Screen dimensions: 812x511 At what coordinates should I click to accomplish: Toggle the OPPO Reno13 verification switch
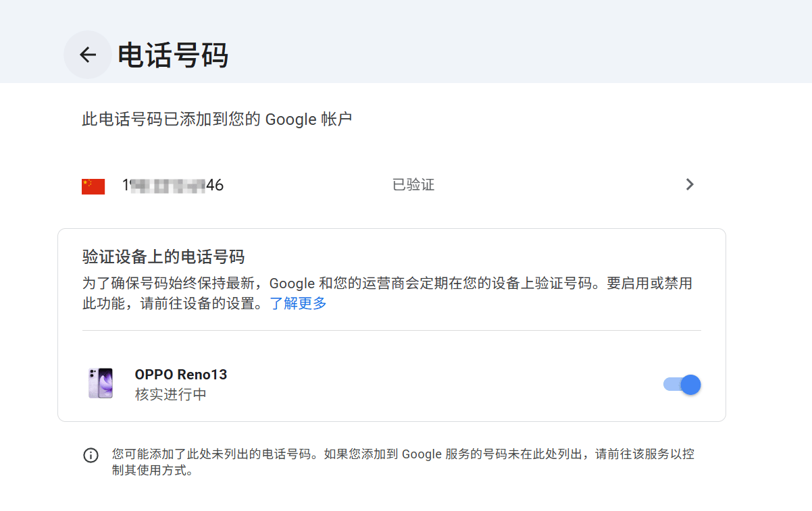pos(682,385)
